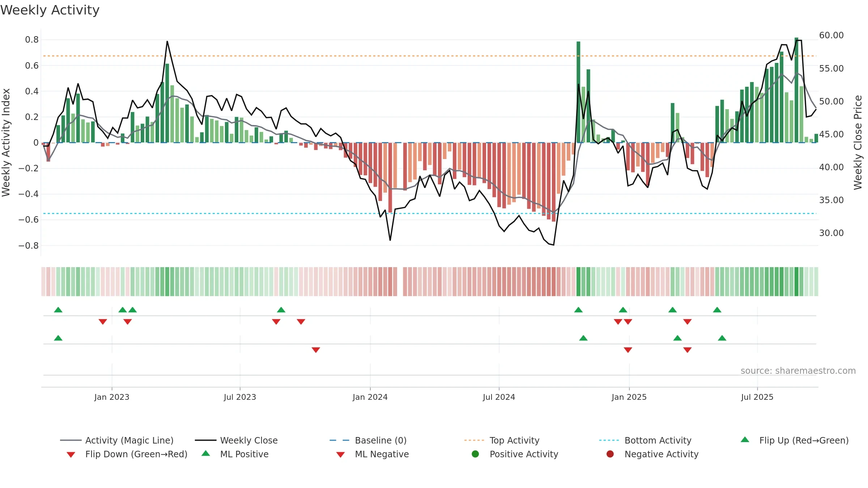This screenshot has width=868, height=488.
Task: Click the Weekly Activity chart title
Action: (50, 10)
